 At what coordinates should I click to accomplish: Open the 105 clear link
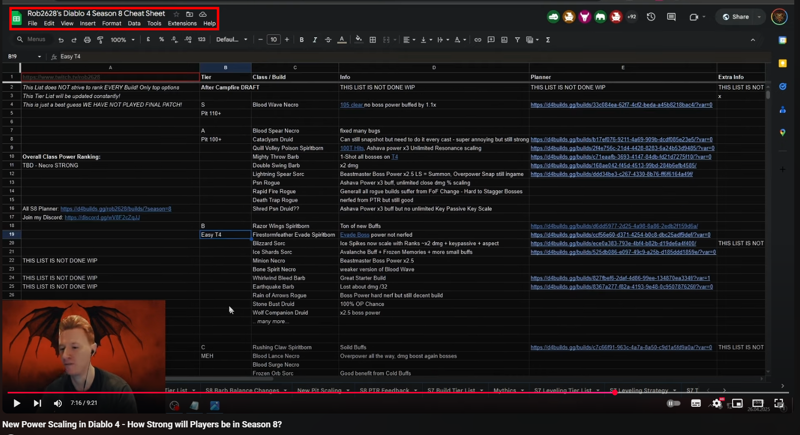click(352, 105)
